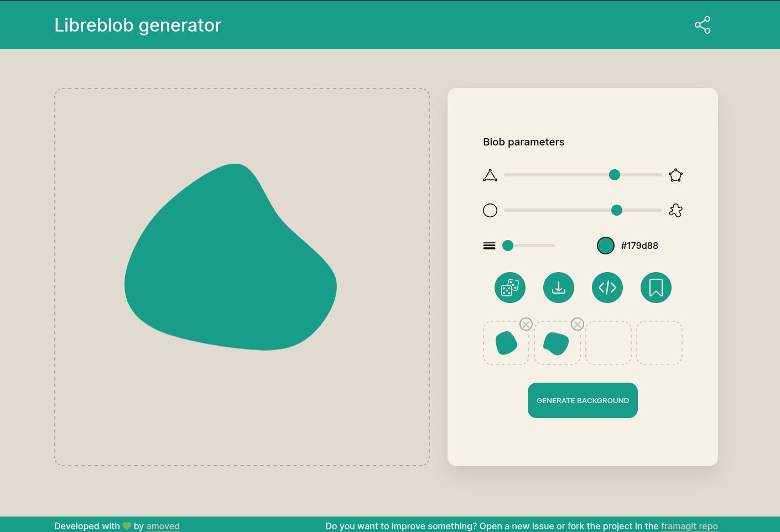Click the pentagon icon for maximum complexity

coord(675,175)
